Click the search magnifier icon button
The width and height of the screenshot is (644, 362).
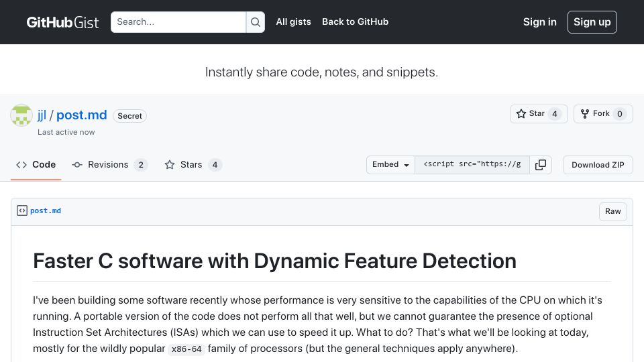(x=256, y=22)
